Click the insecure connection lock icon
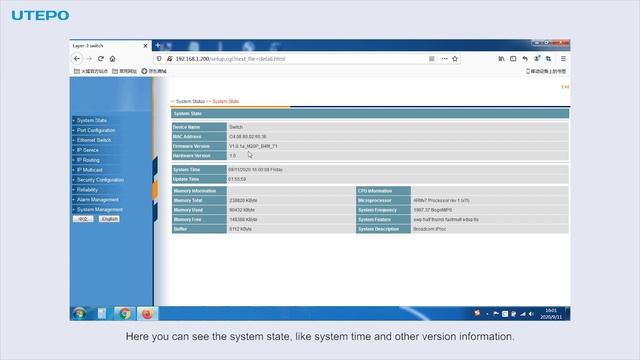This screenshot has height=360, width=640. (169, 59)
